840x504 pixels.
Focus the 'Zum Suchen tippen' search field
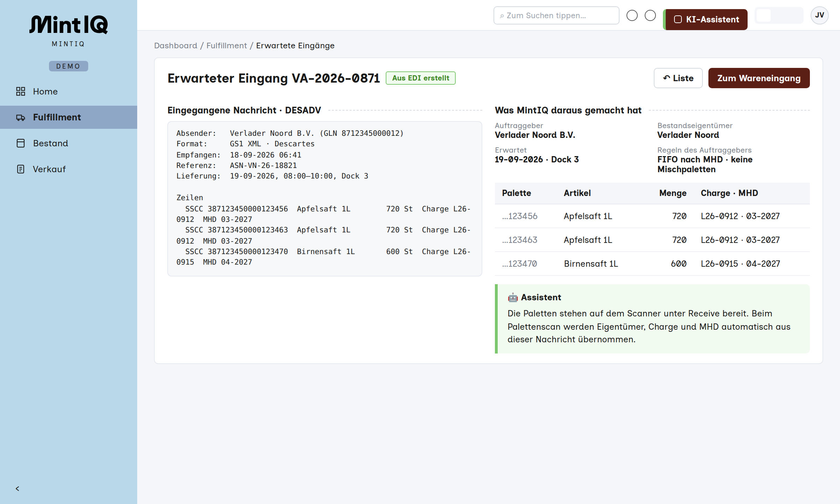(x=556, y=15)
